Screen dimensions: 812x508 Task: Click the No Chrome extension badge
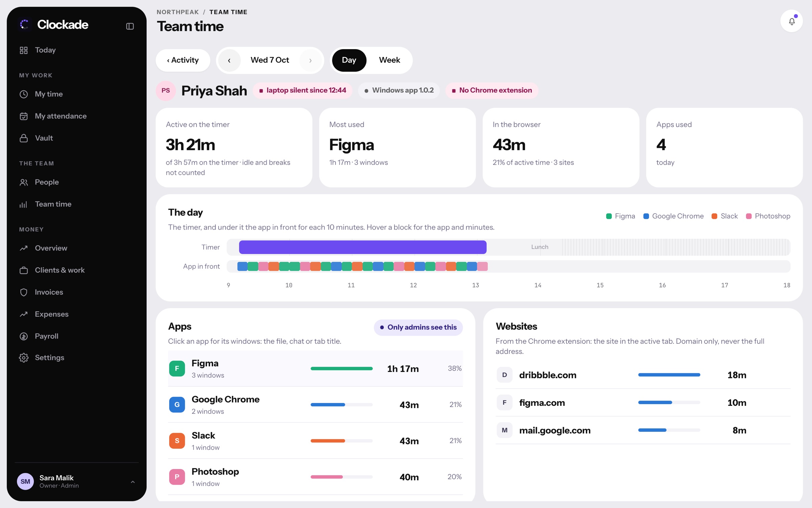[492, 90]
